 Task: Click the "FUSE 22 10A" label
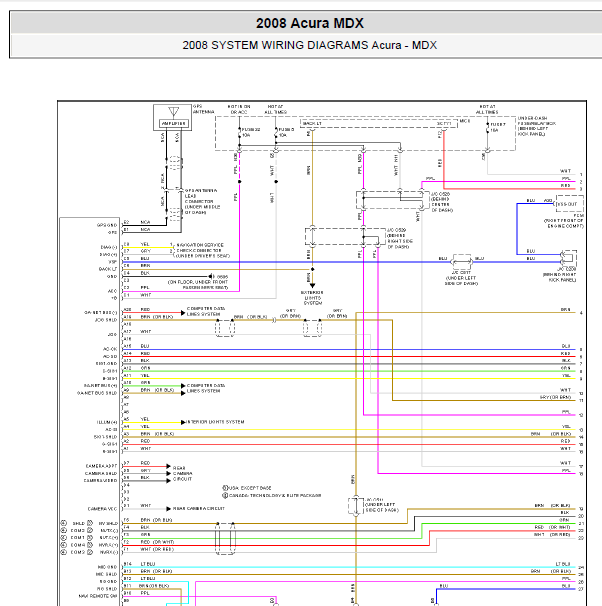[x=251, y=133]
